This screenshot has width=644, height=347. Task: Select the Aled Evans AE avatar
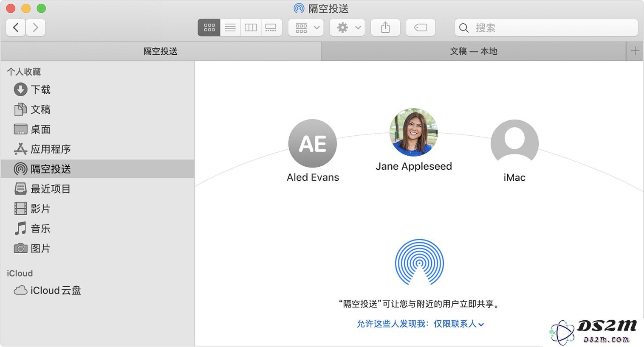click(x=313, y=143)
